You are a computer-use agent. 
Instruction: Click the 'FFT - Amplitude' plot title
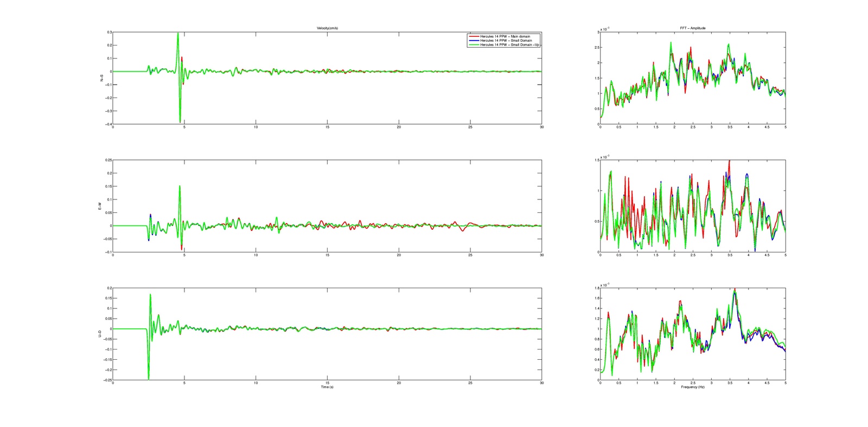[693, 28]
